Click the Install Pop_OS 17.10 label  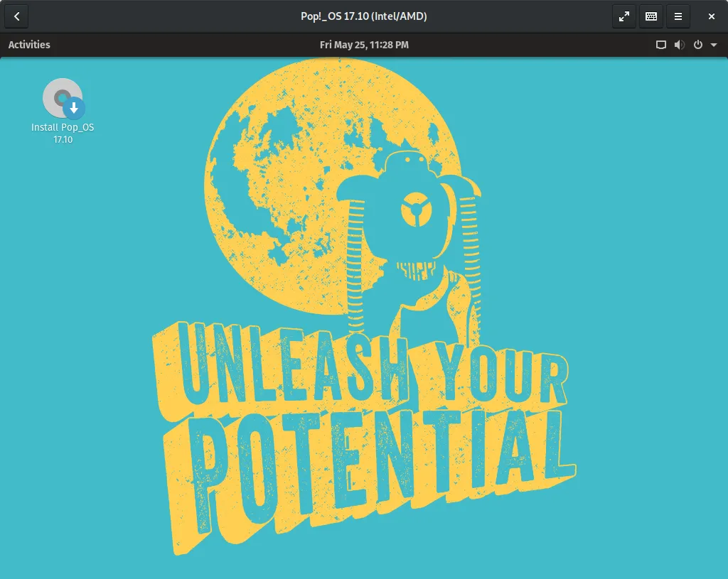click(x=63, y=133)
